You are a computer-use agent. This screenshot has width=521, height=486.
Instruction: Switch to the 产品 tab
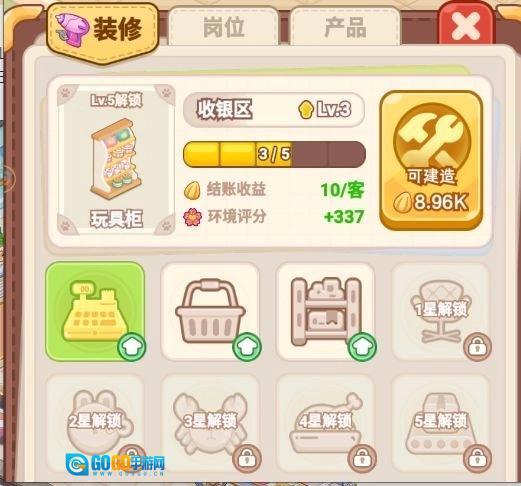pos(345,27)
